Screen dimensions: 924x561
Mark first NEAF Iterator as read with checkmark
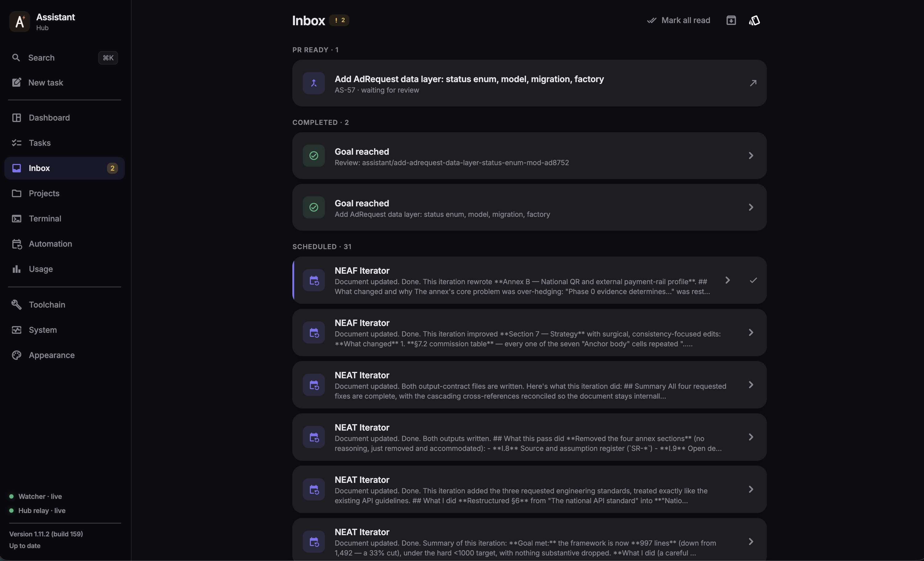[753, 280]
